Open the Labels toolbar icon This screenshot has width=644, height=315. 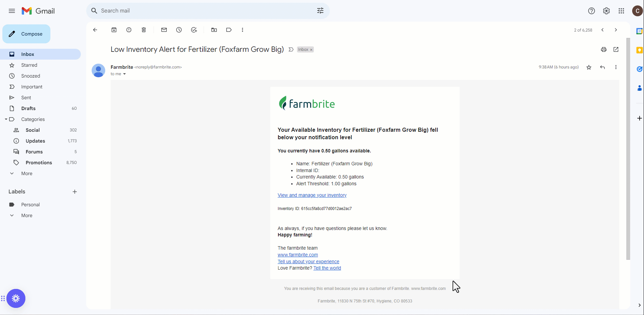pos(229,30)
